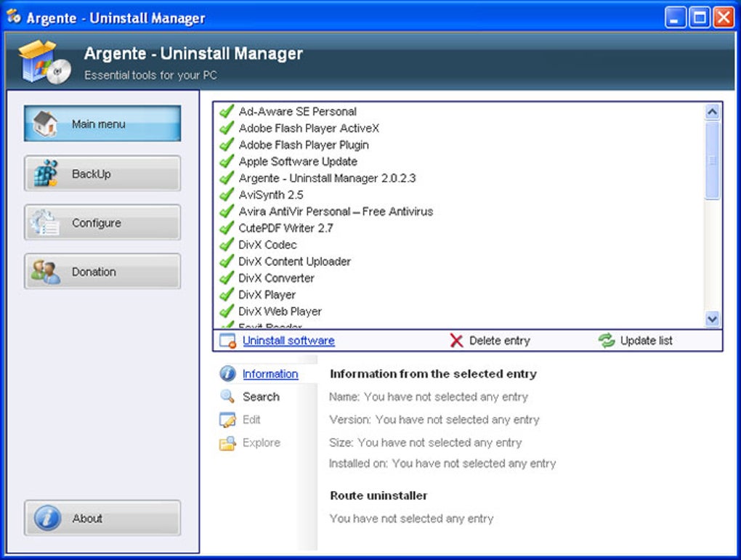Screen dimensions: 741x560
Task: Click checkmark icon beside DivX Codec
Action: [x=227, y=244]
